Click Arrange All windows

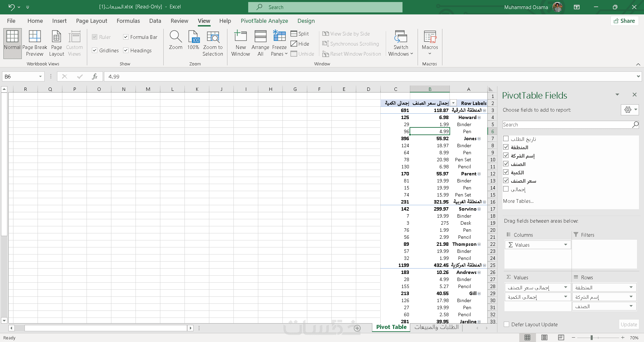tap(260, 44)
